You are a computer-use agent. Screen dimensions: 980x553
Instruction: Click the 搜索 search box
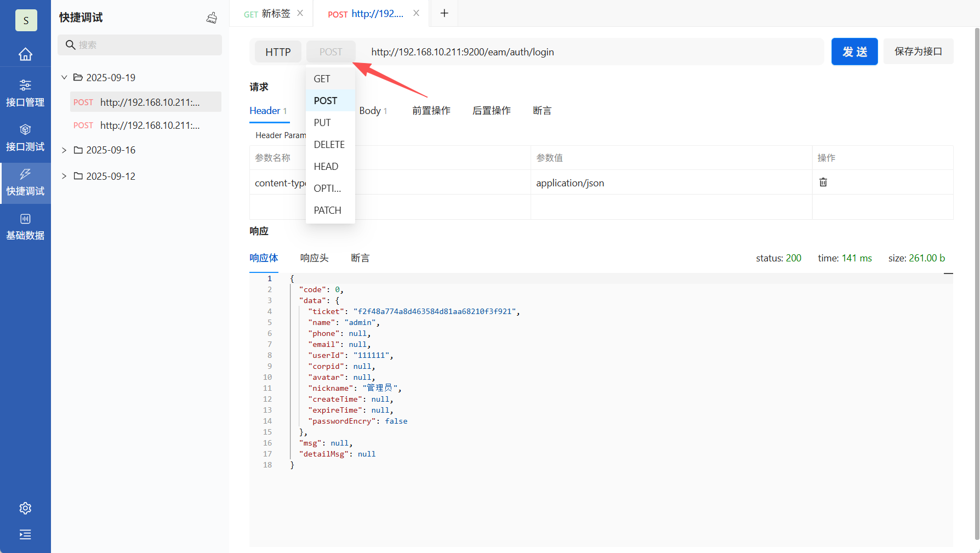[x=140, y=45]
